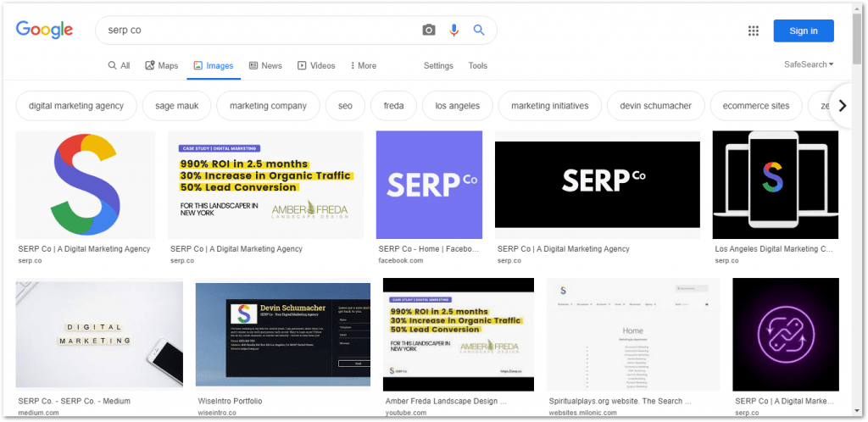Select the ecommerce sites chip

pyautogui.click(x=756, y=106)
